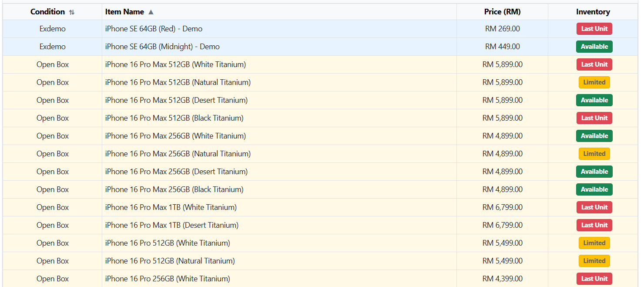Viewport: 644px width, 287px height.
Task: Click Last Unit badge for iPhone SE Red
Action: tap(594, 29)
